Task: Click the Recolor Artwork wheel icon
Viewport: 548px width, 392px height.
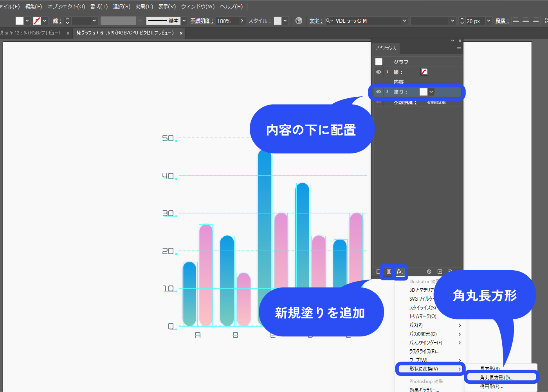Action: [299, 21]
